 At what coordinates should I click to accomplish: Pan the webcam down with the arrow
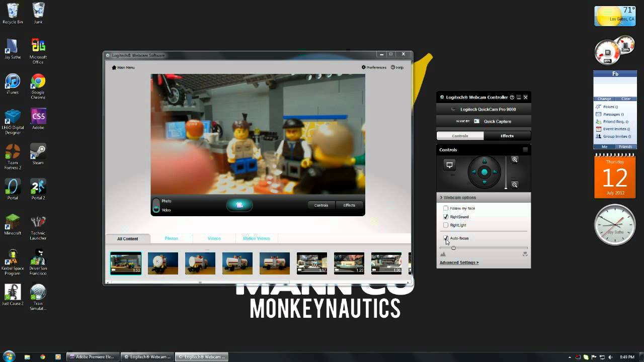point(485,183)
